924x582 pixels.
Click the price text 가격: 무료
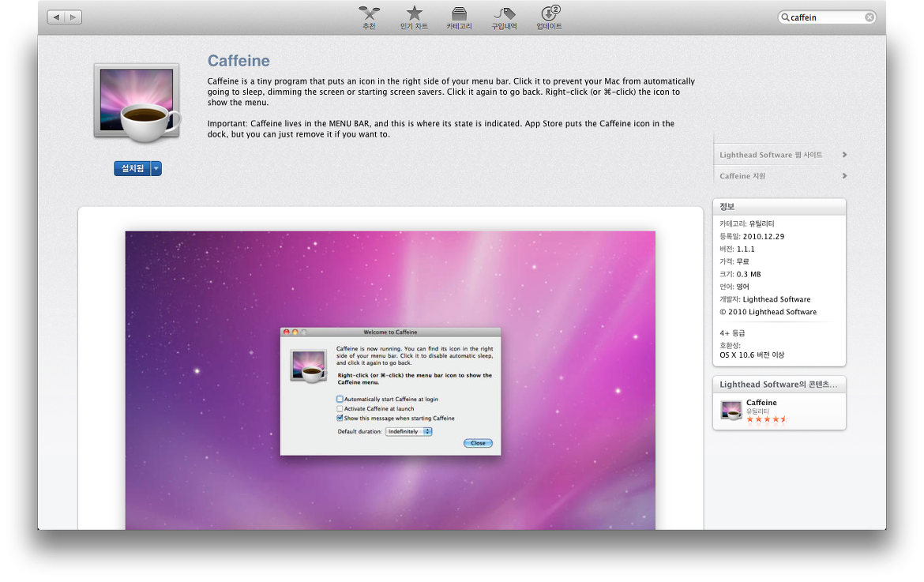click(734, 261)
